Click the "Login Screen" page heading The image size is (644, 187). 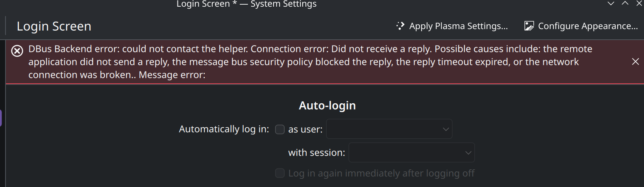coord(54,26)
